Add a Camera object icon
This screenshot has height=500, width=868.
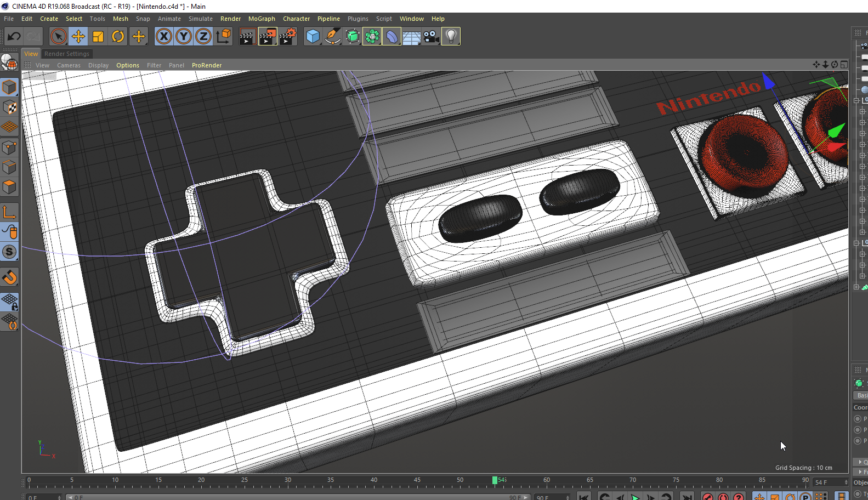[431, 37]
